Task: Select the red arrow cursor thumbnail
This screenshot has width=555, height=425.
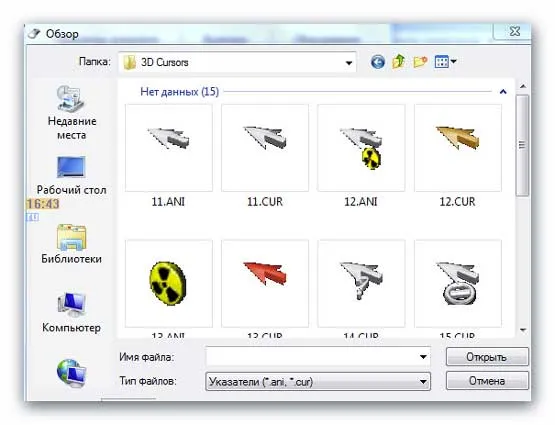Action: 265,283
